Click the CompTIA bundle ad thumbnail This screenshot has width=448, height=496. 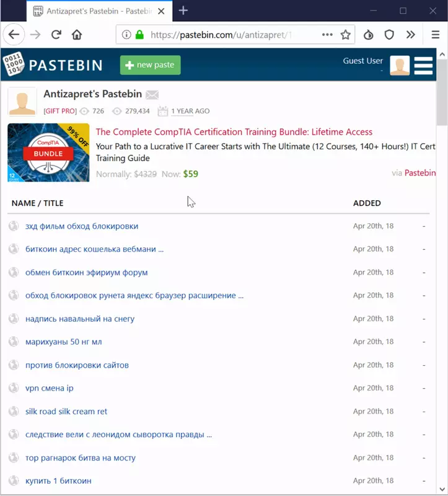[x=48, y=153]
